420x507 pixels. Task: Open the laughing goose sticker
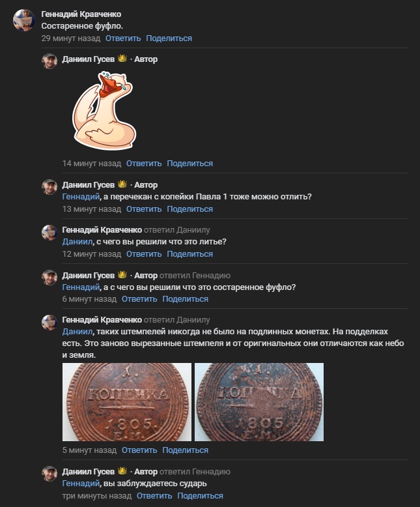(x=104, y=111)
